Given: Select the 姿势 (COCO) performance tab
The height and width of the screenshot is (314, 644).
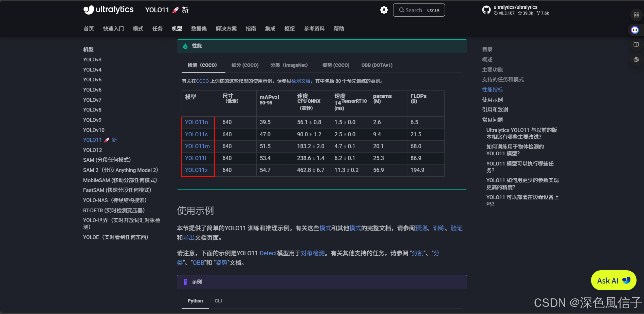Looking at the screenshot, I should click(336, 65).
